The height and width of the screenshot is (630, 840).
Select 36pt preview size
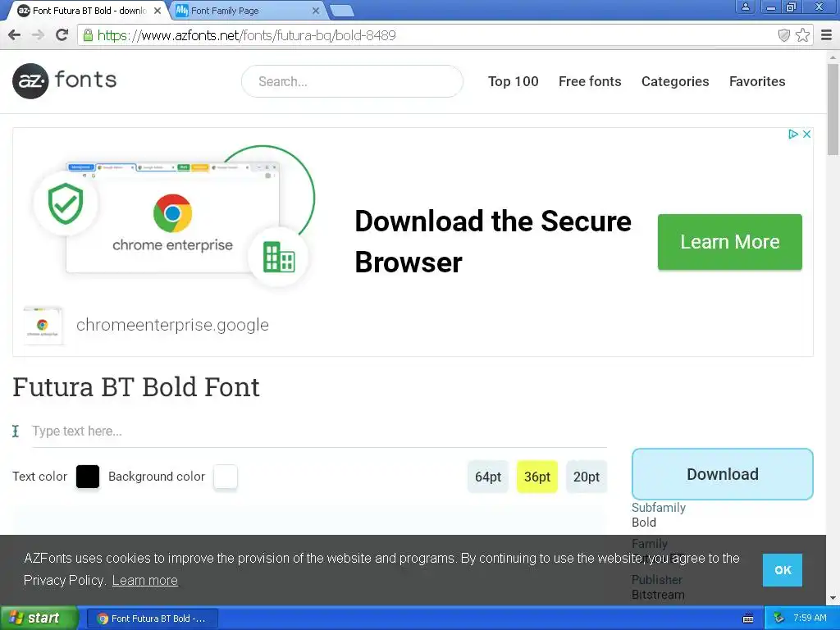click(537, 477)
